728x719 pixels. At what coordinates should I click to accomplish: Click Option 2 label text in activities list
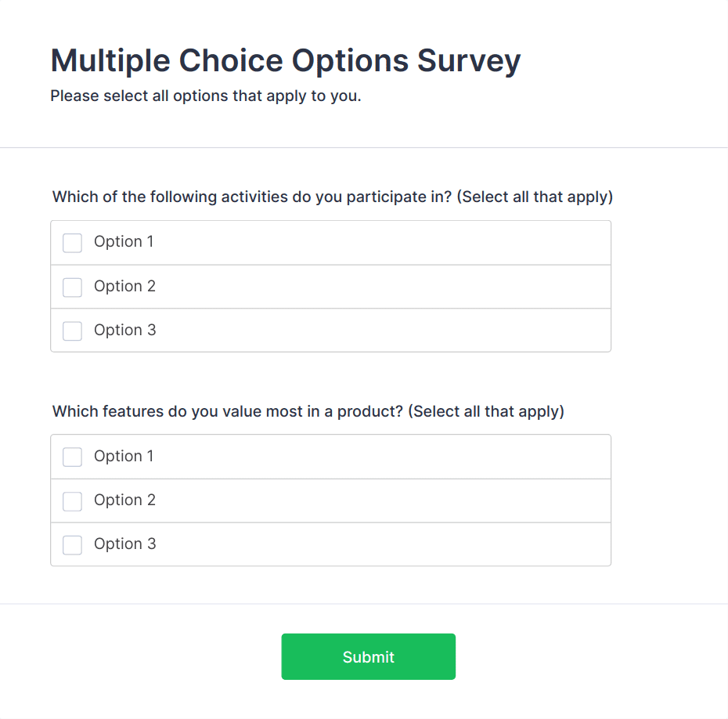coord(124,287)
